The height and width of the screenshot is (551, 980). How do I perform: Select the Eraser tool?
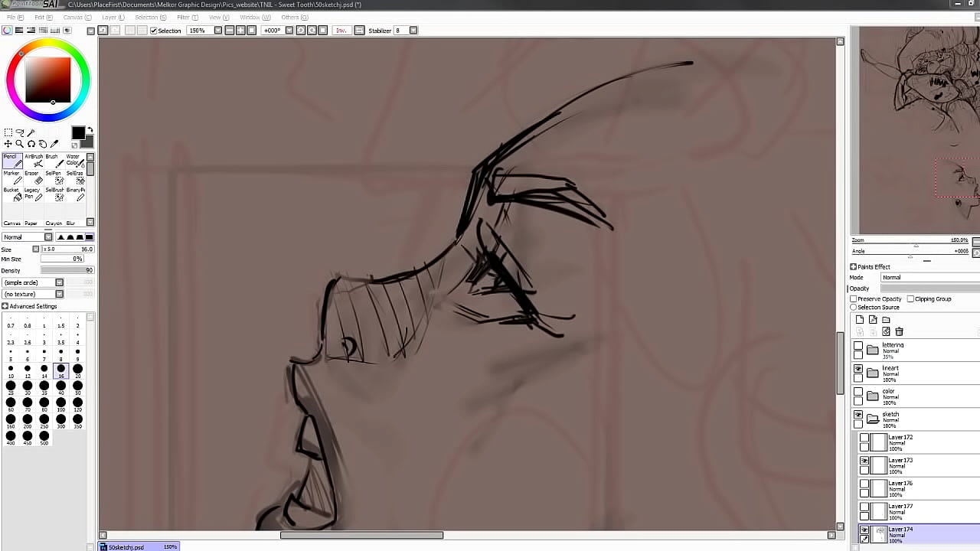click(34, 178)
